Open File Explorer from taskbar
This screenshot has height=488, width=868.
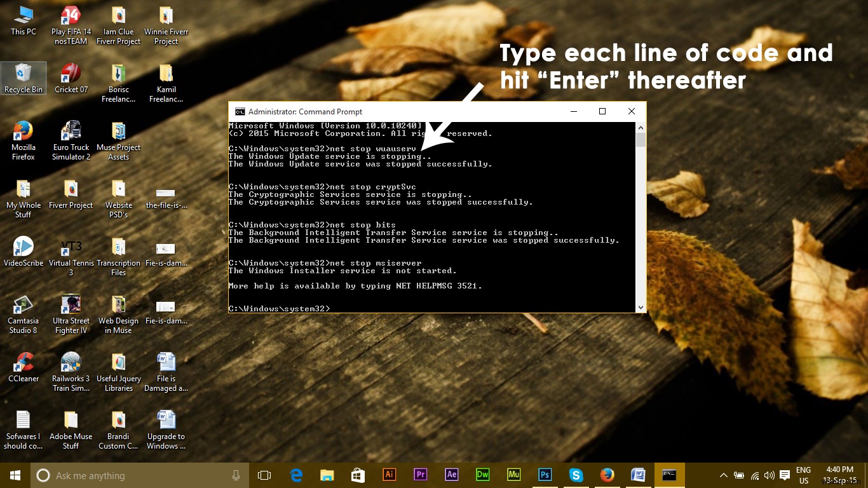click(x=327, y=475)
